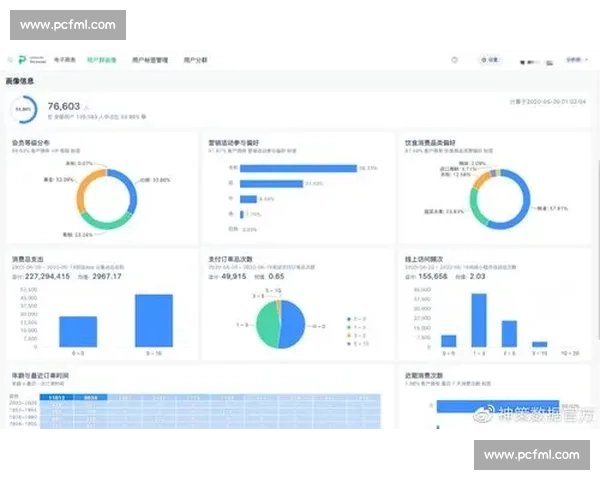Go to the 用户分群 tab

click(196, 60)
